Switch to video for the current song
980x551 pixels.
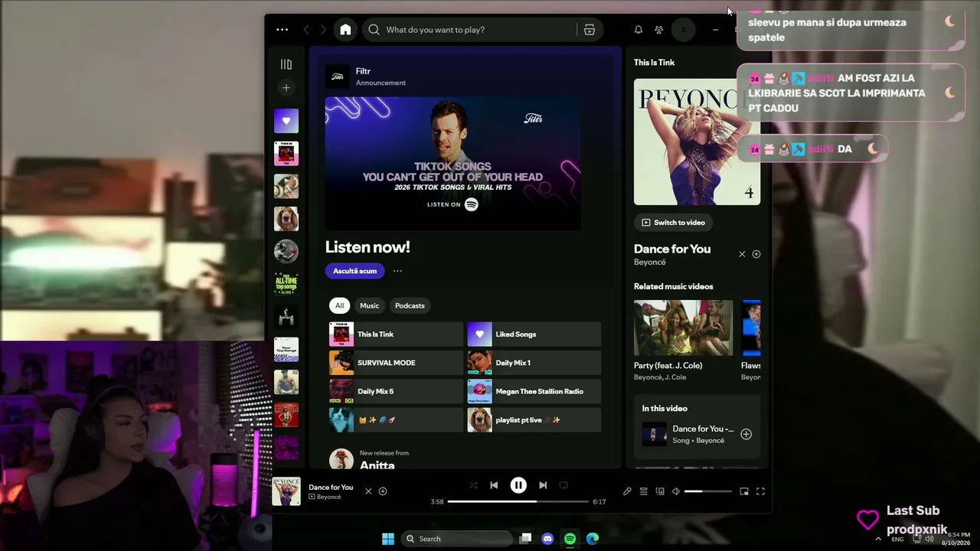point(674,223)
